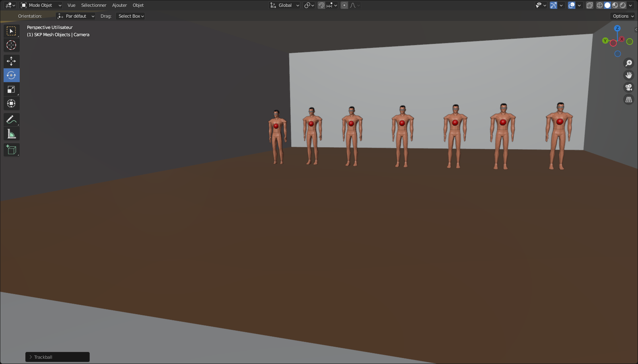Select the Cursor tool in toolbar
This screenshot has height=364, width=638.
pyautogui.click(x=11, y=45)
